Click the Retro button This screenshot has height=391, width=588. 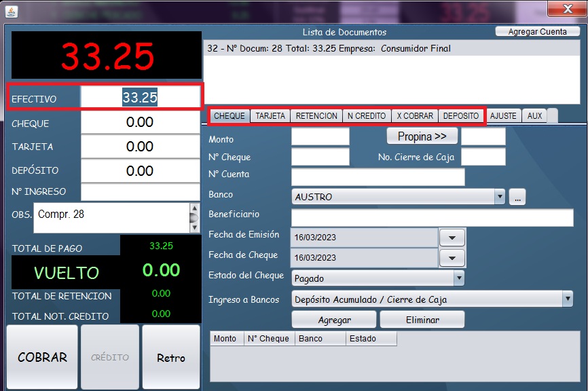click(171, 358)
